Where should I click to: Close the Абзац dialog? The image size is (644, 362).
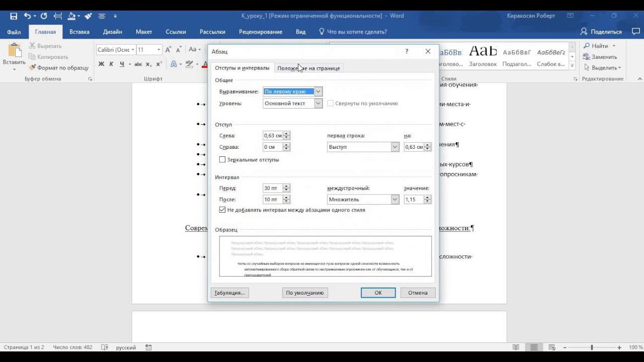tap(428, 51)
